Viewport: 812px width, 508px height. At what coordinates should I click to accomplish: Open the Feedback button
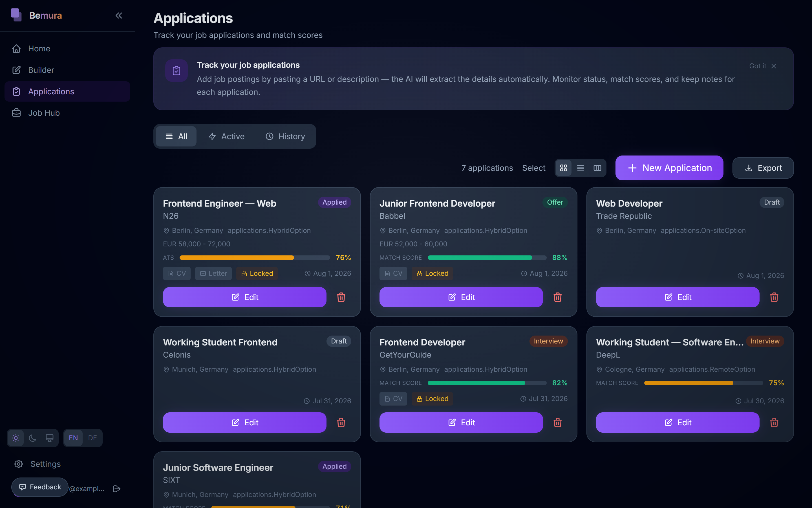pyautogui.click(x=39, y=487)
